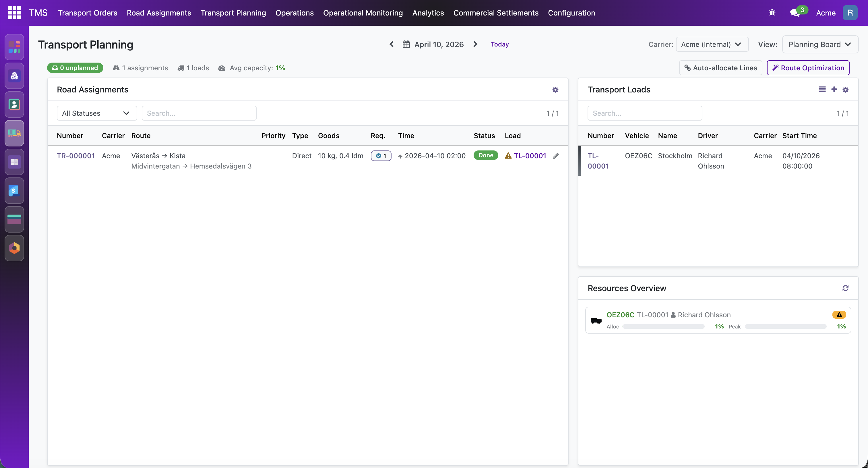The width and height of the screenshot is (868, 468).
Task: Click the bug debug icon
Action: click(772, 13)
